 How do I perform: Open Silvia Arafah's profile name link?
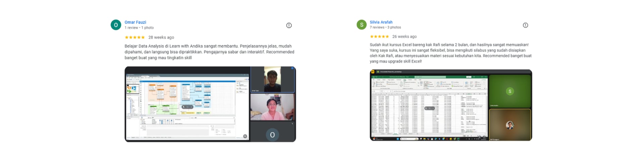click(x=381, y=22)
